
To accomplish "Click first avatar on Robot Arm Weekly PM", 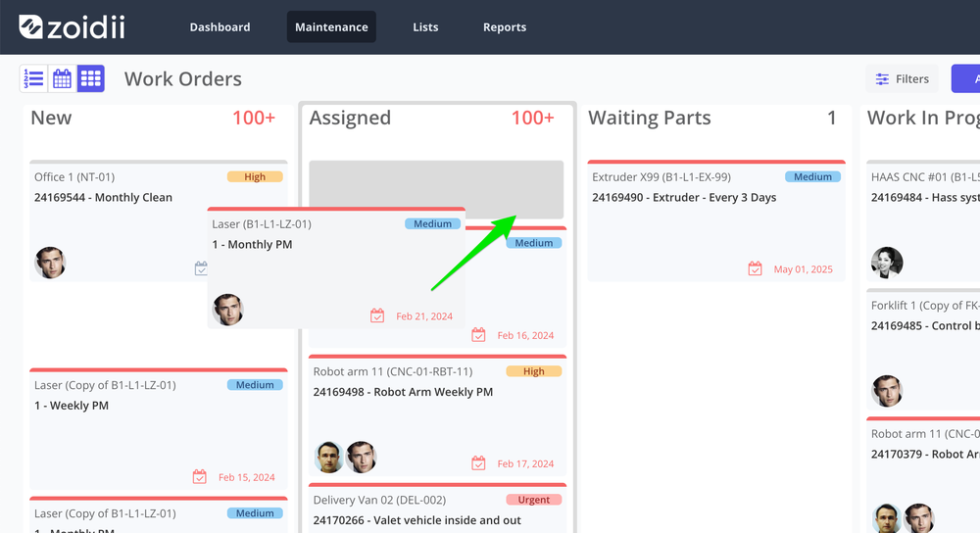I will pyautogui.click(x=328, y=457).
